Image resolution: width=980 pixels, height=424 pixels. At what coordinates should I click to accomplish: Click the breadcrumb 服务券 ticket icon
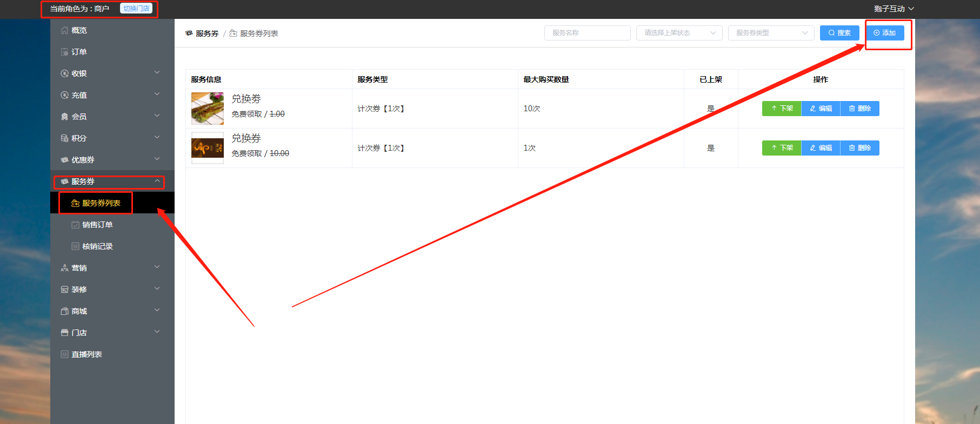pyautogui.click(x=189, y=33)
